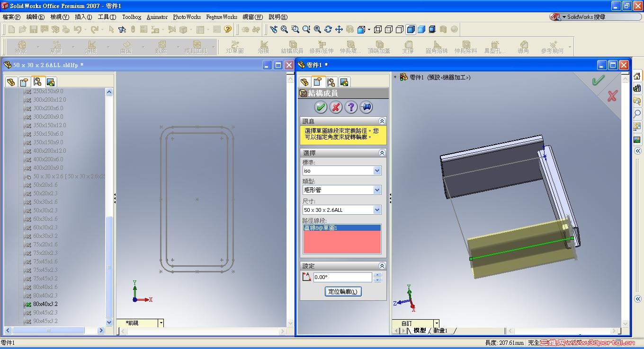Open the PropertyManager tab in 零件1 window
This screenshot has height=349, width=644.
(x=318, y=82)
